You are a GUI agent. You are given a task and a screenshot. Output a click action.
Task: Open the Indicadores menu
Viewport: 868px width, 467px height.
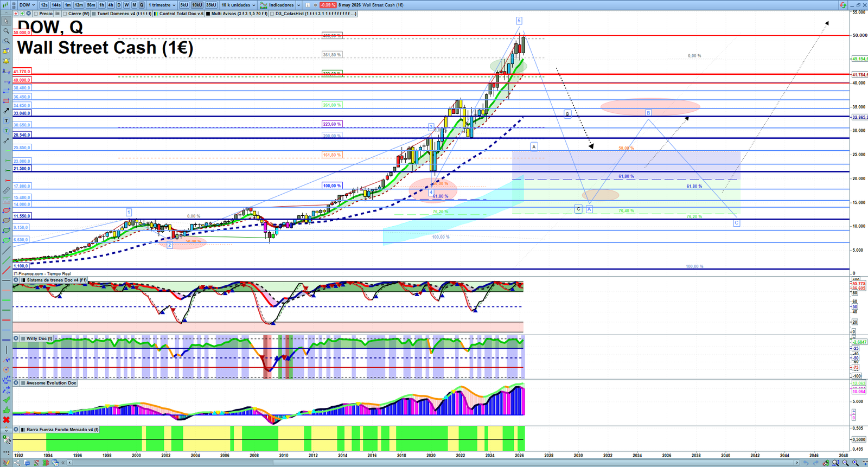277,5
